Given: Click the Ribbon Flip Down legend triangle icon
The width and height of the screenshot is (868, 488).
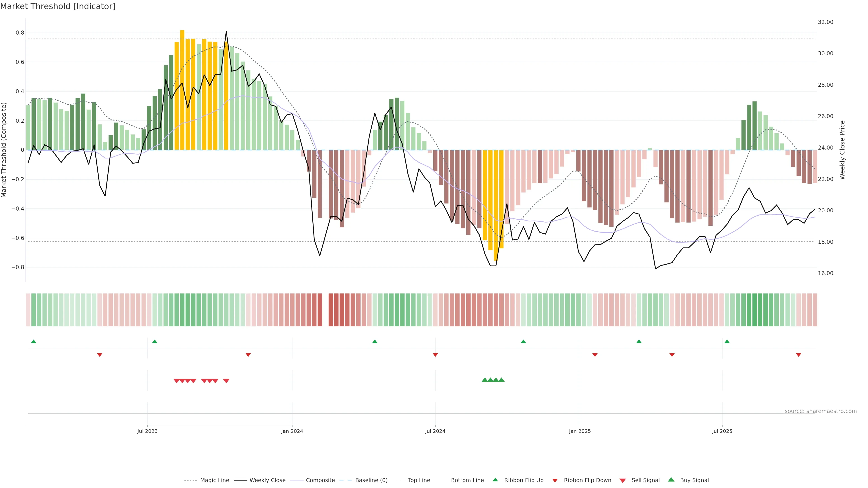Looking at the screenshot, I should point(555,481).
